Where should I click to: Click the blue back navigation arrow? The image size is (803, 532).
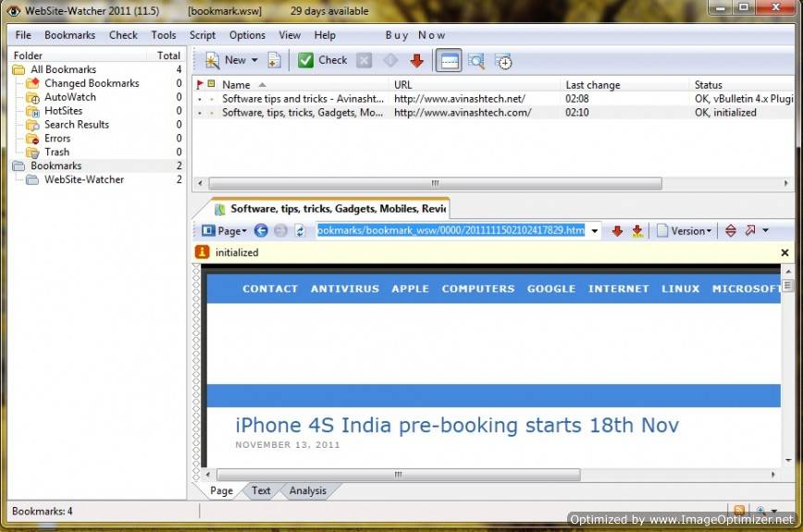pyautogui.click(x=261, y=231)
